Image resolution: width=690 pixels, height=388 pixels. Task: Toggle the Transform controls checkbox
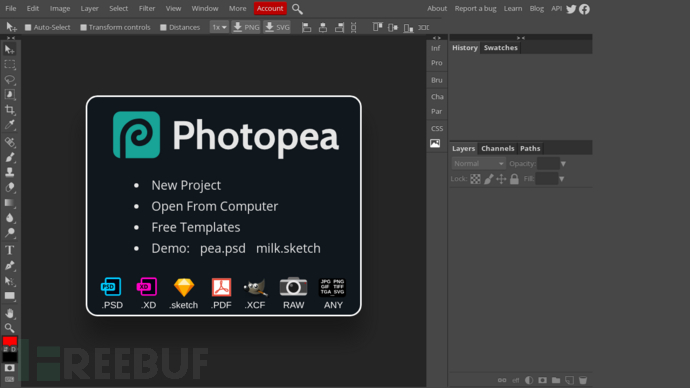pyautogui.click(x=83, y=27)
